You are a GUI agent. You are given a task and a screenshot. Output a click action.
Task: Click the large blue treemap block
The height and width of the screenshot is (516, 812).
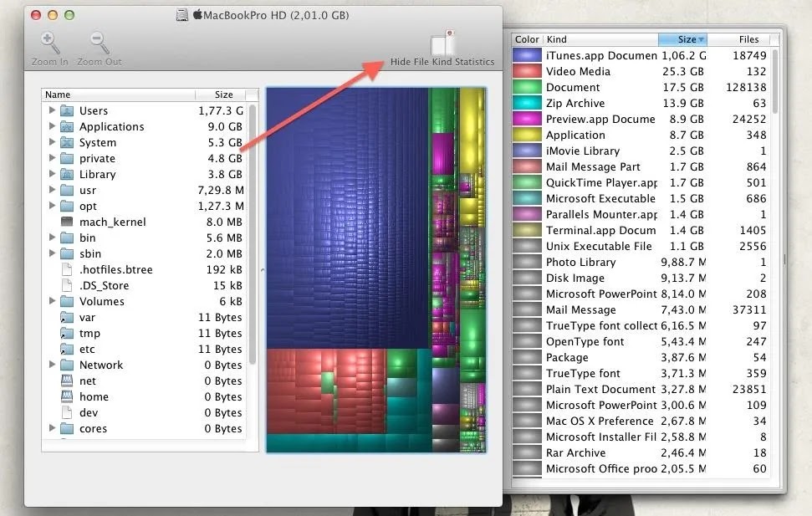click(347, 217)
